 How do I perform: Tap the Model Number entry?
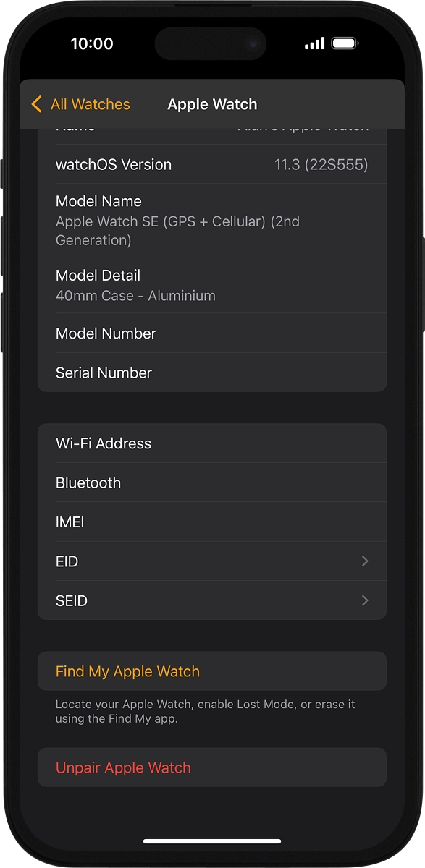click(x=212, y=333)
